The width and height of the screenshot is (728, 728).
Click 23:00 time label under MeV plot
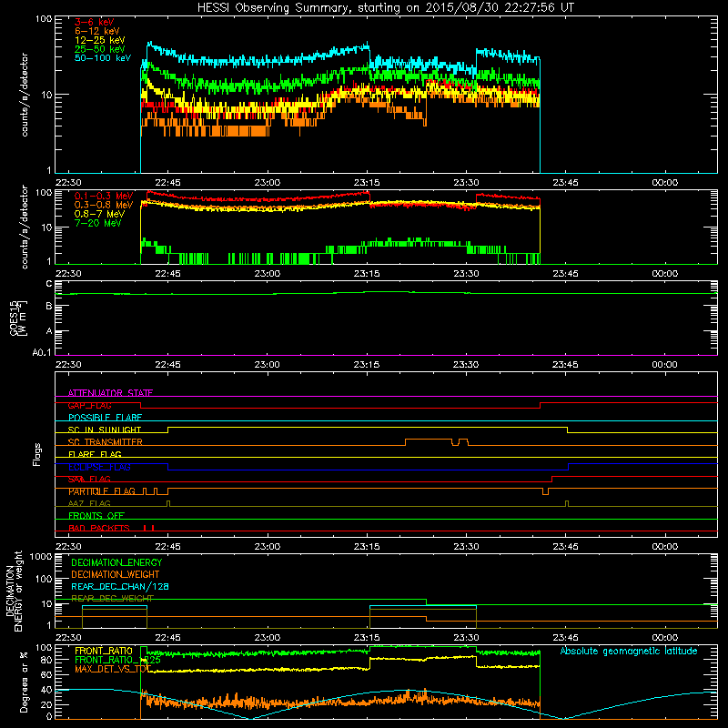pyautogui.click(x=267, y=274)
